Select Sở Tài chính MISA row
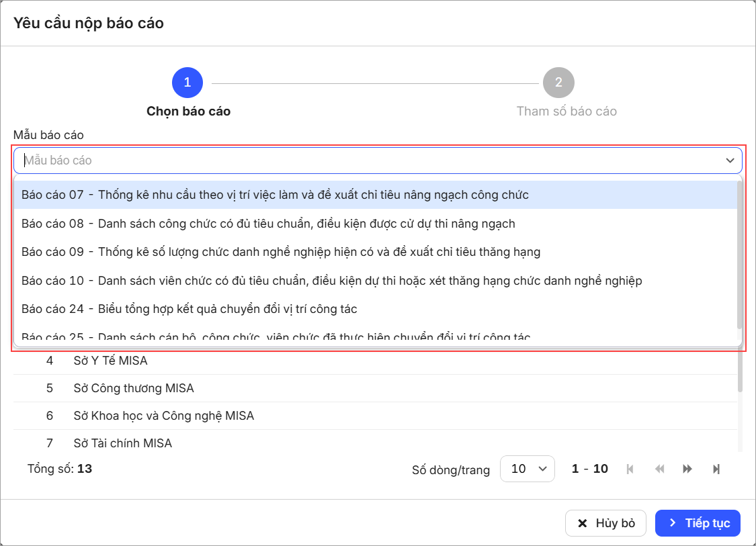Screen dimensions: 756x546 tap(123, 443)
